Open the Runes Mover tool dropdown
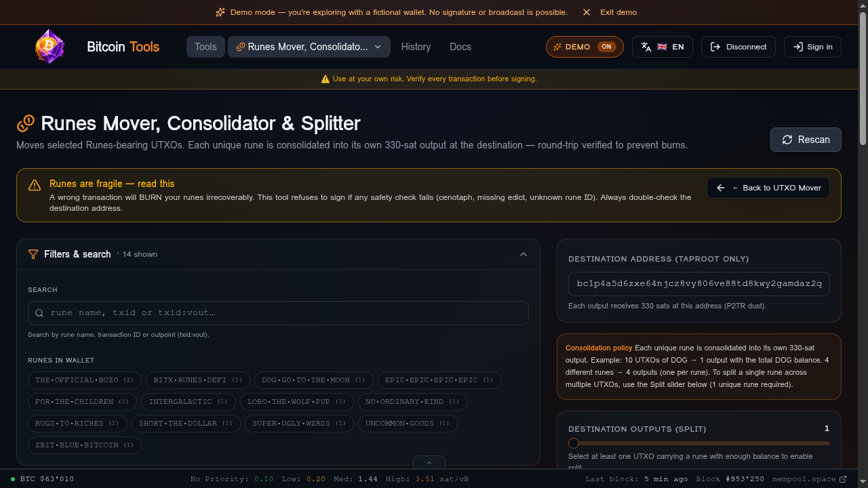Viewport: 868px width, 488px height. point(309,47)
